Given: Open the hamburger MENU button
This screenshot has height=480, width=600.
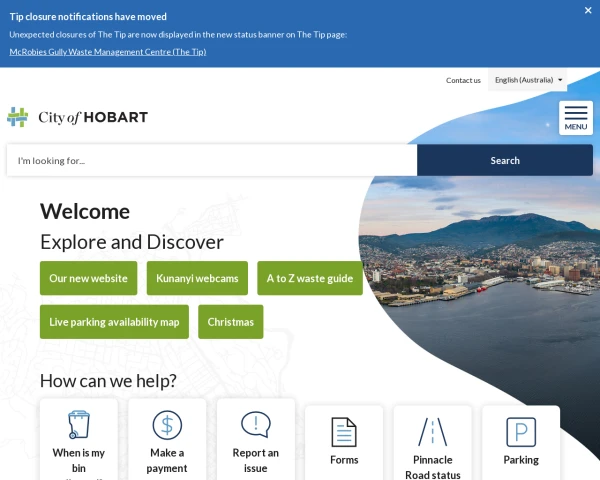Looking at the screenshot, I should [x=575, y=117].
